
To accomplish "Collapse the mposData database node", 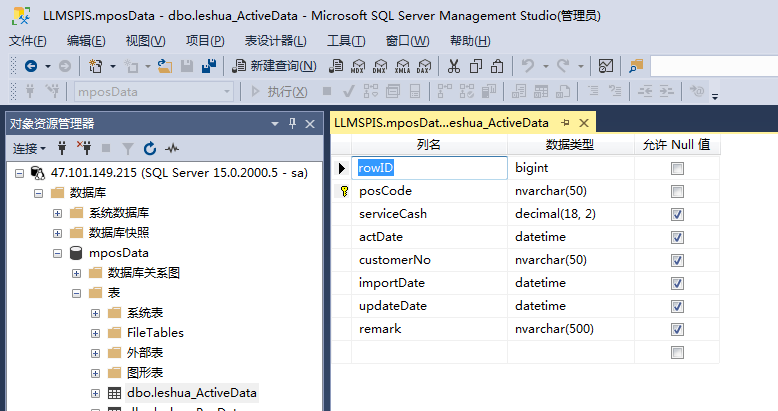I will coord(58,253).
